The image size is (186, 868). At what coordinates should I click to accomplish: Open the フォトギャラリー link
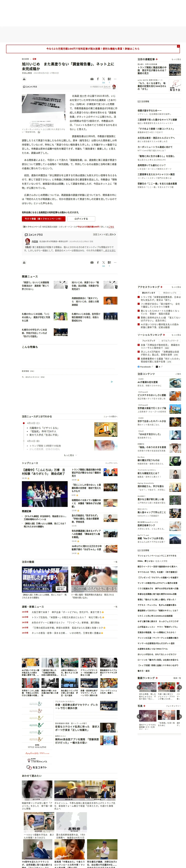pos(174,706)
